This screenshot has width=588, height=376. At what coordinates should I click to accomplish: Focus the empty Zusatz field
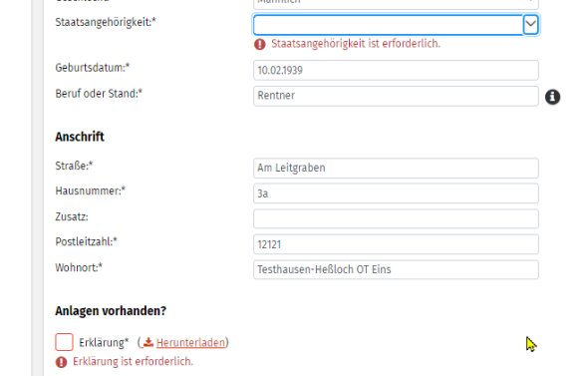click(396, 218)
